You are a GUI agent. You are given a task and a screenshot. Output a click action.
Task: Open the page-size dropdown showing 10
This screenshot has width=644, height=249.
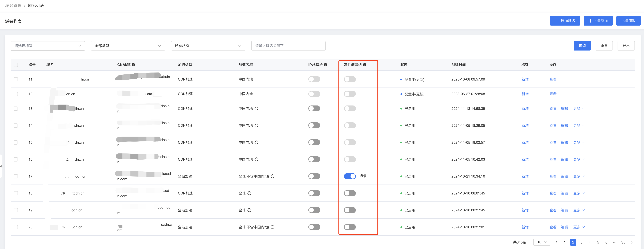[542, 242]
